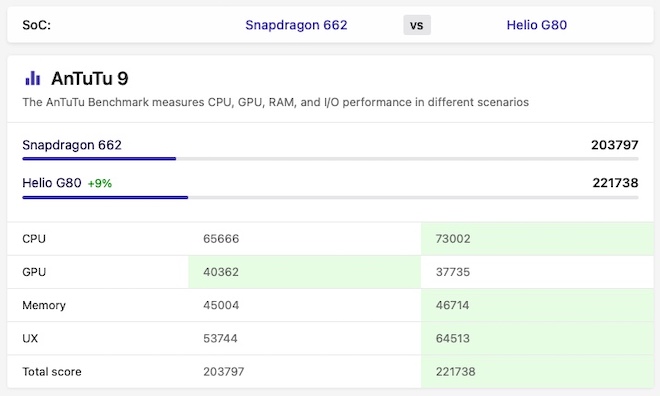The width and height of the screenshot is (660, 396).
Task: Select the Helio G80 label above score bar
Action: (x=52, y=183)
